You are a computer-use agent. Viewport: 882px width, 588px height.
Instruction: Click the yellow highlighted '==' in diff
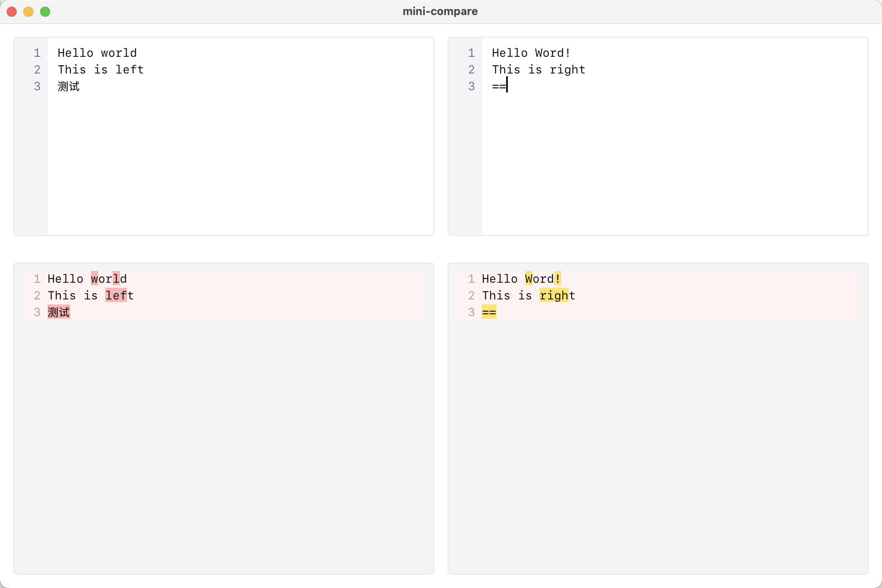[x=489, y=312]
